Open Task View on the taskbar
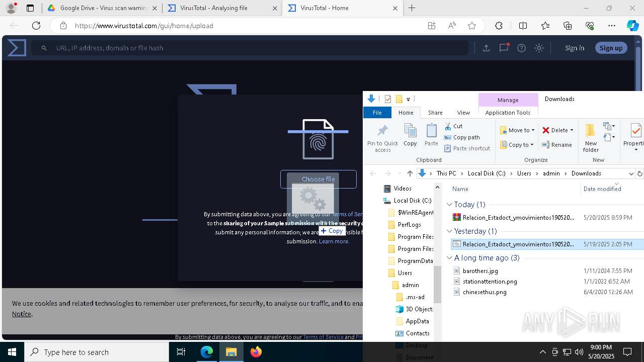The height and width of the screenshot is (362, 644). 181,352
